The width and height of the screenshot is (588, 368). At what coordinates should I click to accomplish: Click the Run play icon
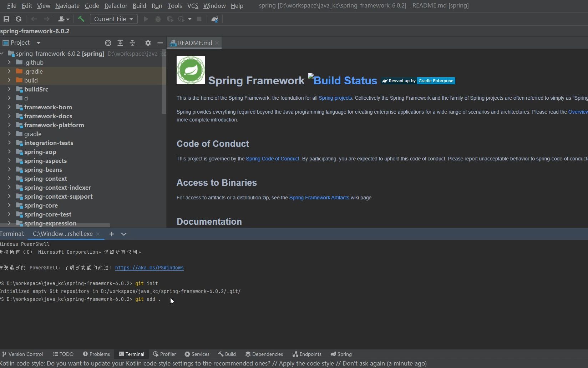(x=146, y=19)
